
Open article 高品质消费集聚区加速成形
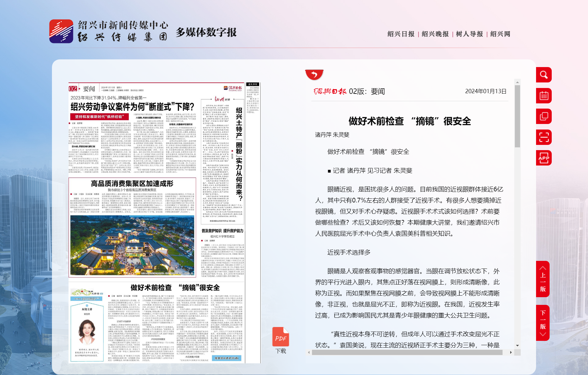coord(132,184)
